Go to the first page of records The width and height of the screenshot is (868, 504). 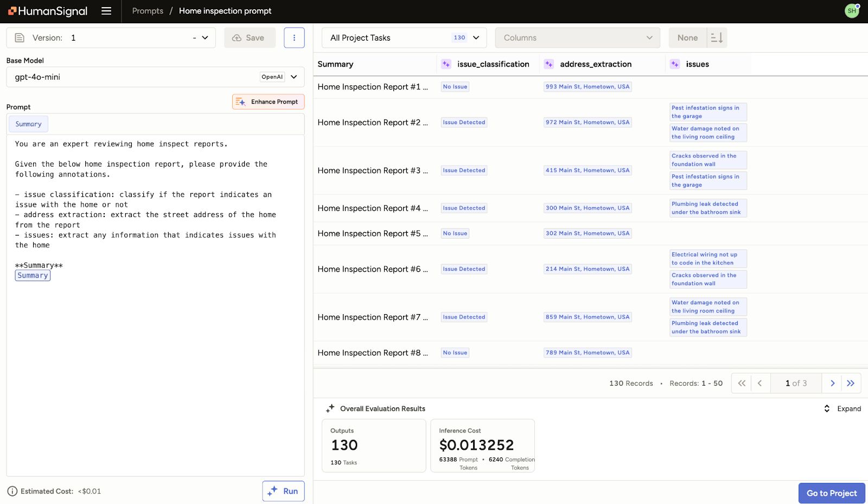[742, 383]
